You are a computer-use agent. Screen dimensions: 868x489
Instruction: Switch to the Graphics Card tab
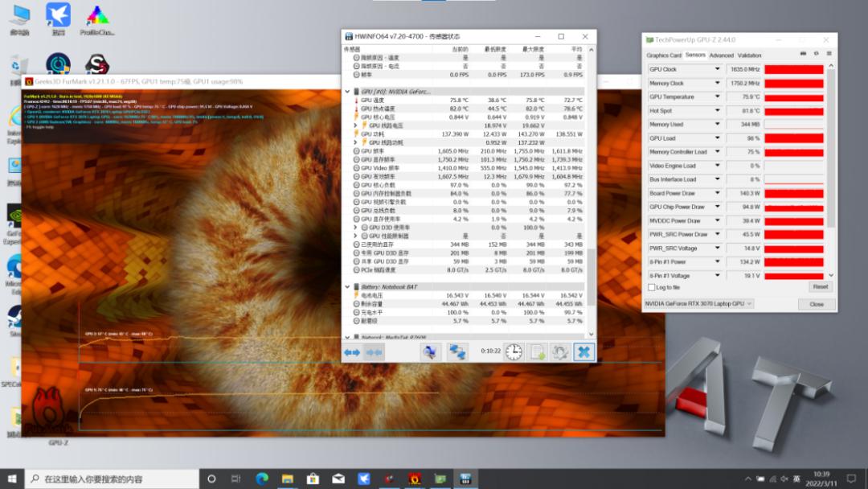[664, 55]
